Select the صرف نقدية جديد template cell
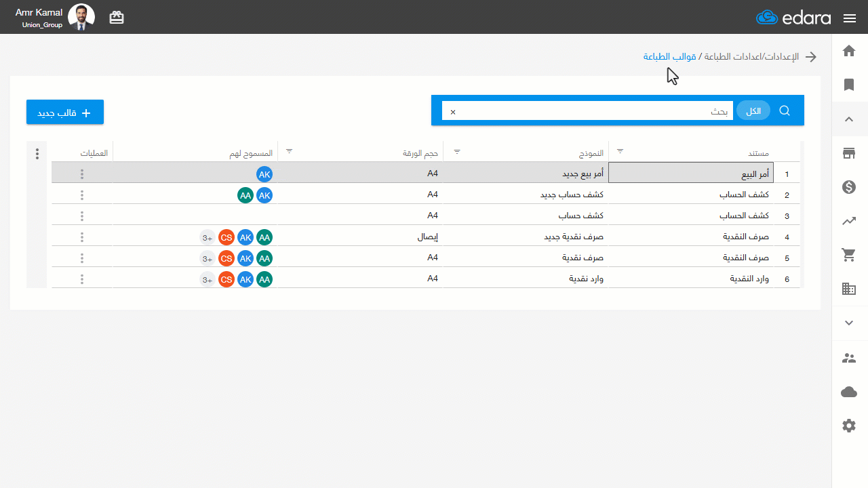Image resolution: width=868 pixels, height=488 pixels. 524,237
